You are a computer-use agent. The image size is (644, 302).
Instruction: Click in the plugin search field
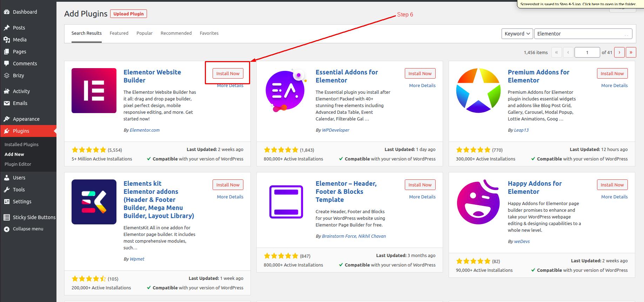(x=583, y=34)
